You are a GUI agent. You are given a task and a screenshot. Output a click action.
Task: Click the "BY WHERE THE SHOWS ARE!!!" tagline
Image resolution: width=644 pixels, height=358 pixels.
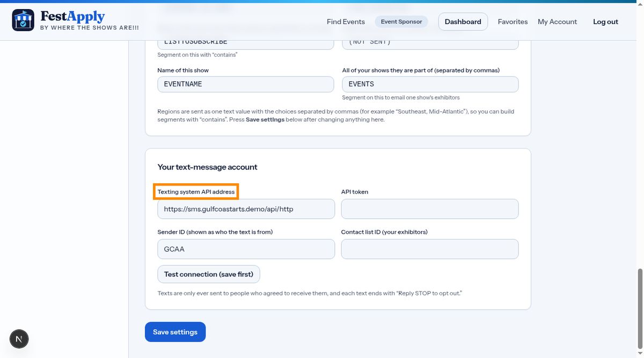(x=90, y=27)
